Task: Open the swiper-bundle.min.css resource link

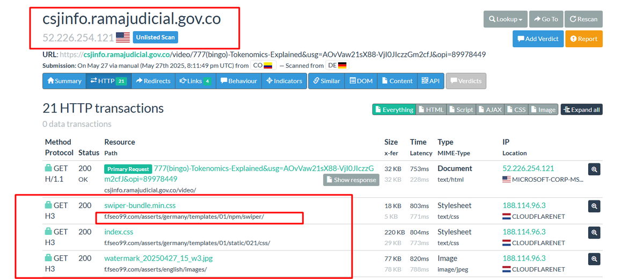Action: point(140,205)
